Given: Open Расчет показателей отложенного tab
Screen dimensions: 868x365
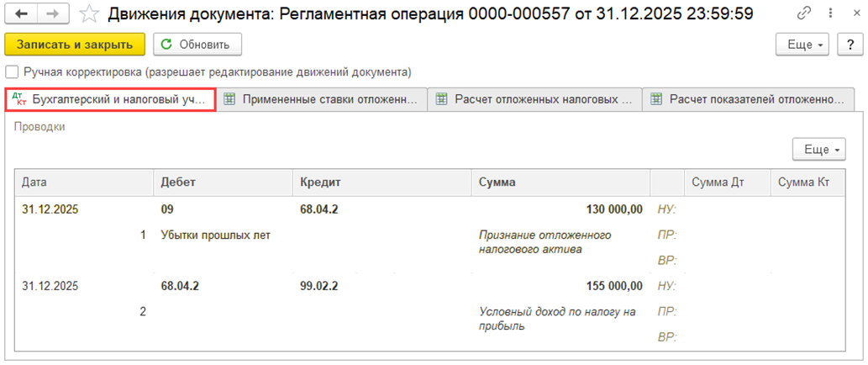Looking at the screenshot, I should tap(748, 99).
